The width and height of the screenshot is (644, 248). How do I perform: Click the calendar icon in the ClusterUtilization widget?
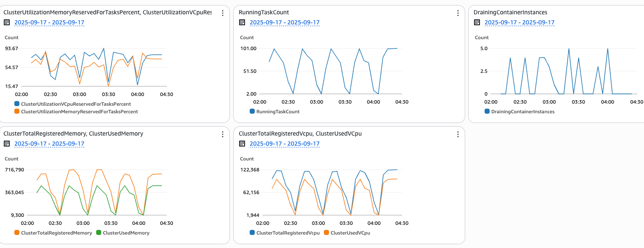pyautogui.click(x=7, y=23)
